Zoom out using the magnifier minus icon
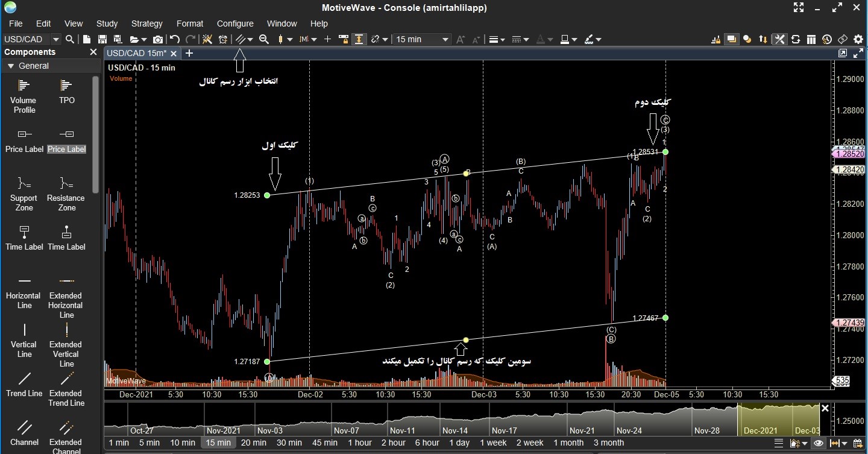 point(264,39)
